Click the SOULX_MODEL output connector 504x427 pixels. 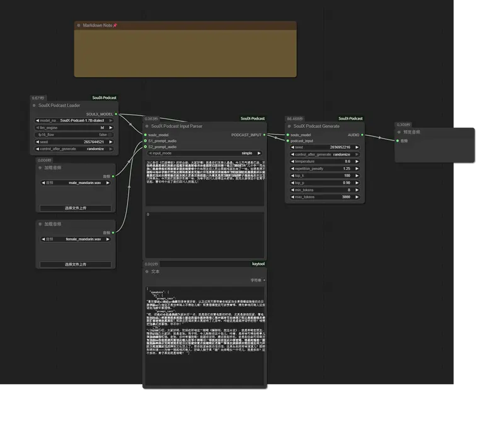116,114
